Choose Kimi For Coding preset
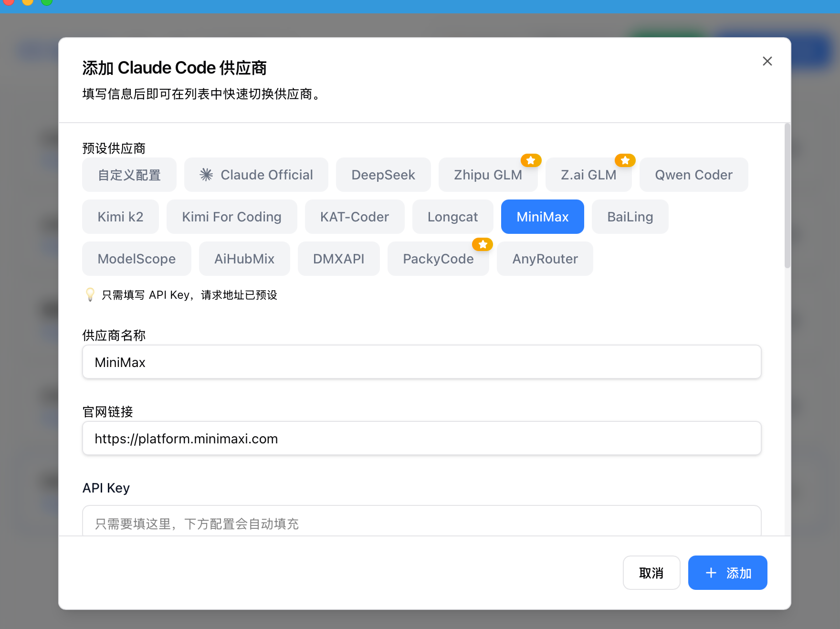 [x=231, y=217]
